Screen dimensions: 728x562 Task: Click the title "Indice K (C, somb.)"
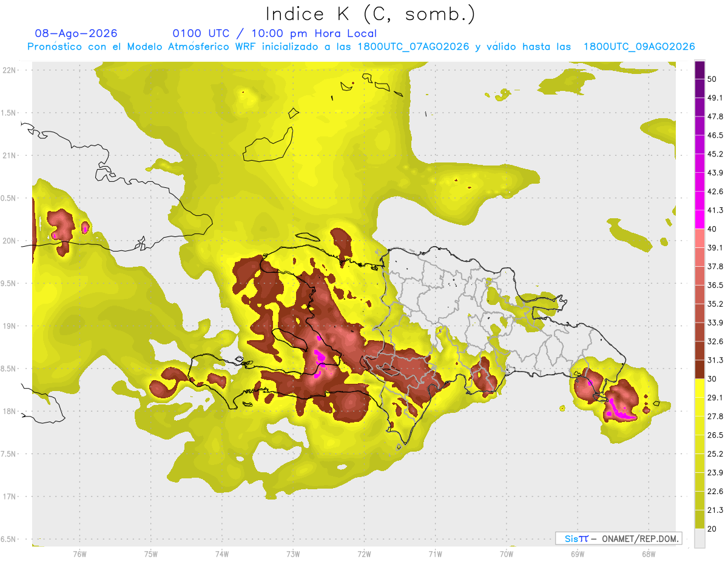point(371,15)
